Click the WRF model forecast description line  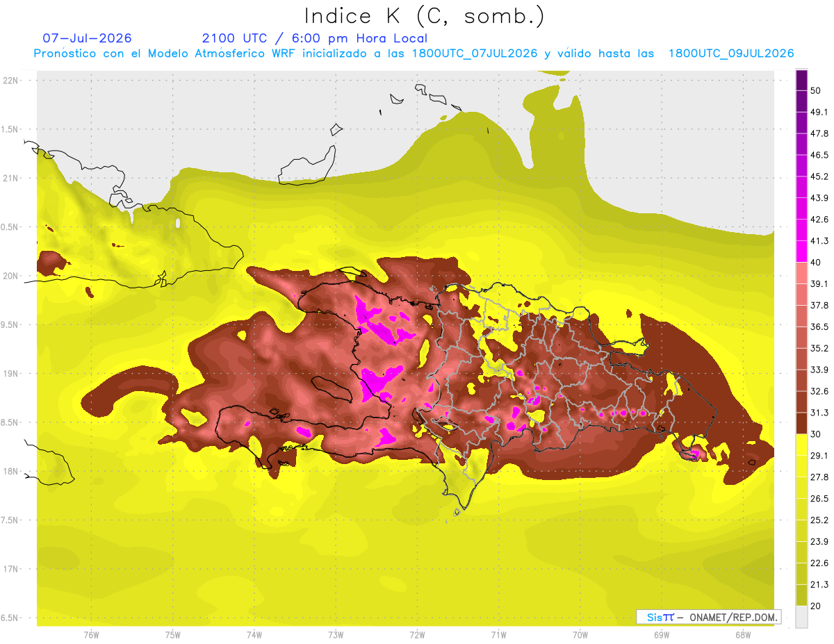414,53
